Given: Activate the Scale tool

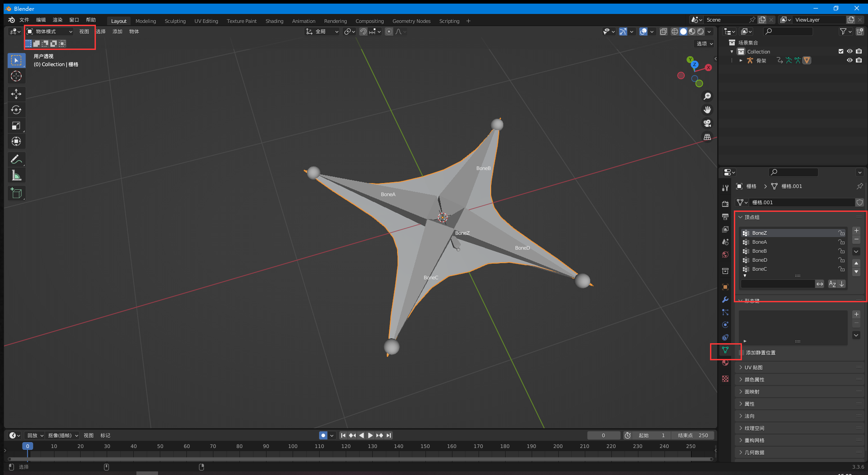Looking at the screenshot, I should (16, 125).
